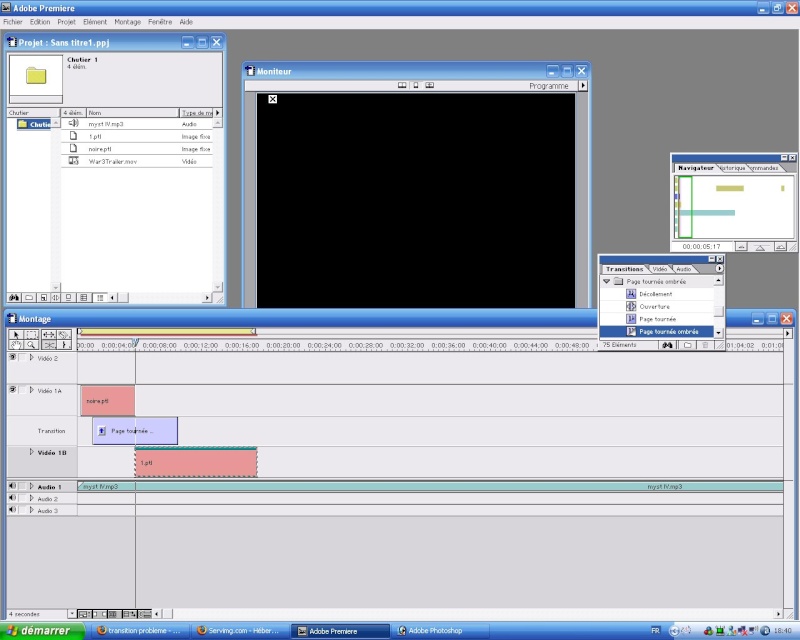The width and height of the screenshot is (800, 640).
Task: Toggle lock box on Audio 1 track
Action: (x=22, y=486)
